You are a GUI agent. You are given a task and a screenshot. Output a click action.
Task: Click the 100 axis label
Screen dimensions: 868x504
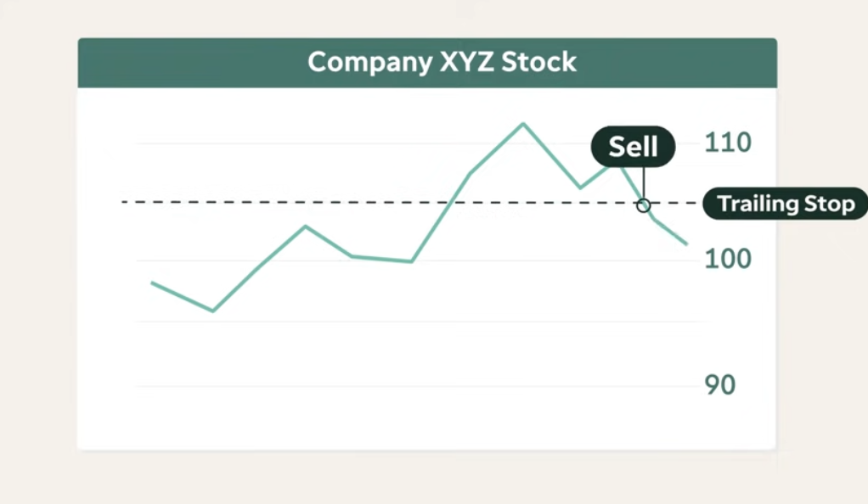point(728,258)
